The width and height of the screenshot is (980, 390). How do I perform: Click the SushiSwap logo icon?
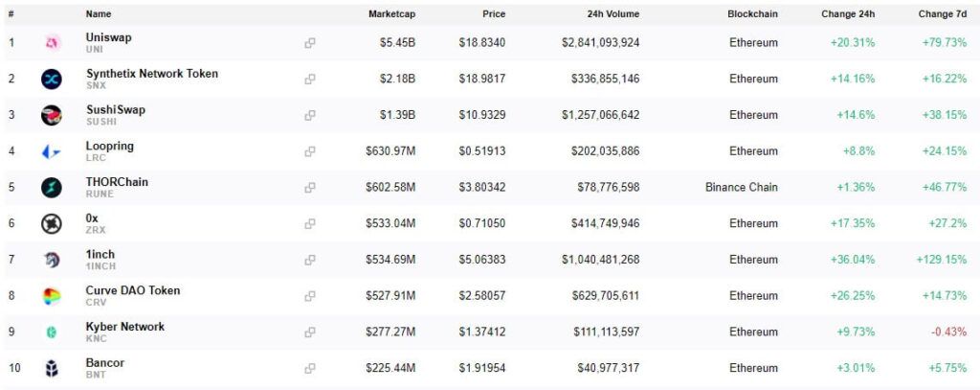[x=52, y=115]
